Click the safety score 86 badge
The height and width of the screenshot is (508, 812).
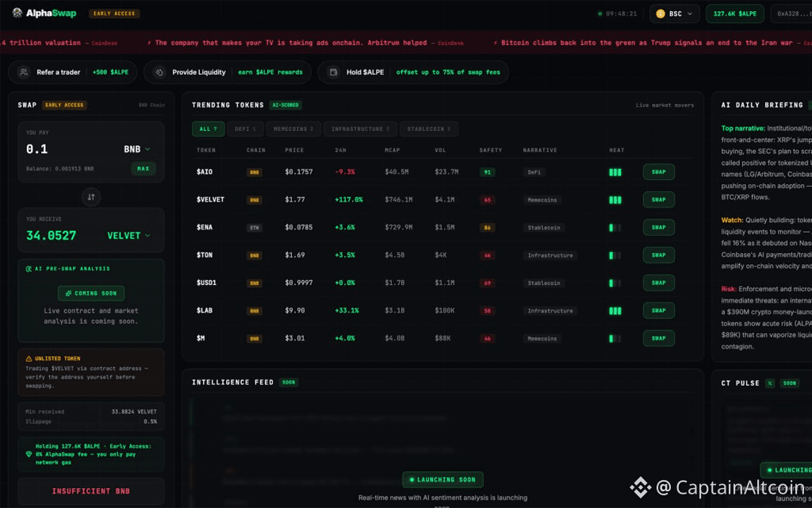point(488,228)
